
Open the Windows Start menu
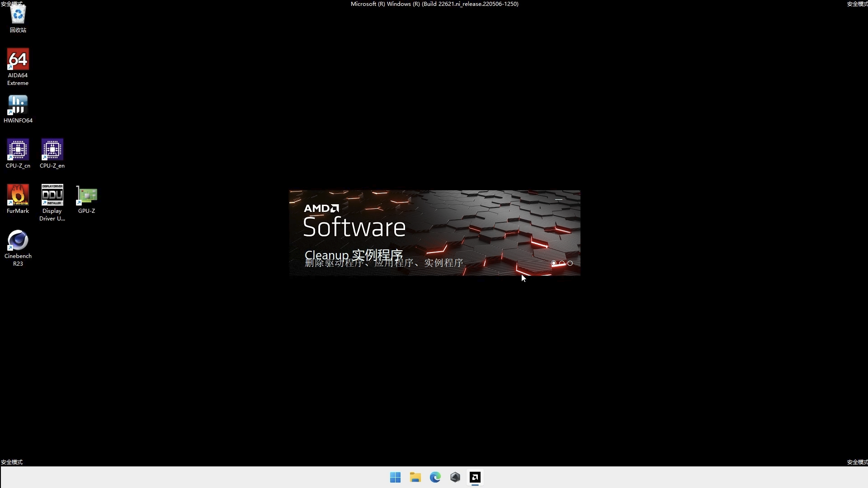[395, 477]
